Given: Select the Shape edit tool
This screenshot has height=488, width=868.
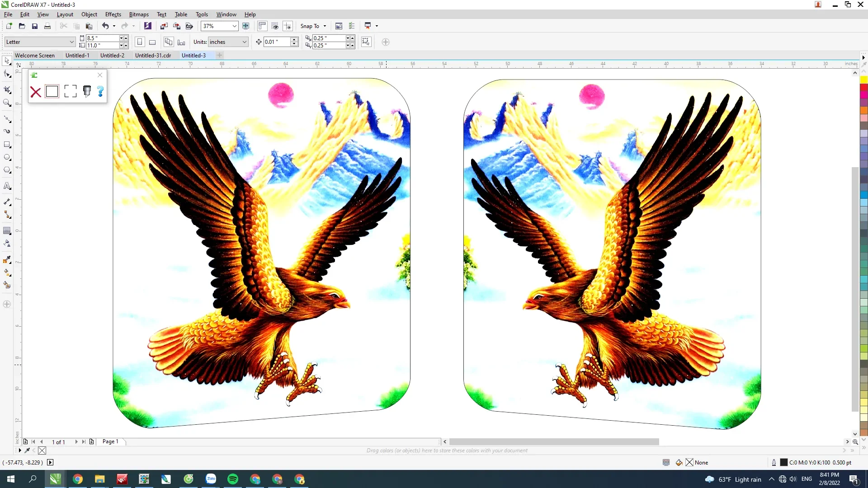Looking at the screenshot, I should (x=7, y=74).
